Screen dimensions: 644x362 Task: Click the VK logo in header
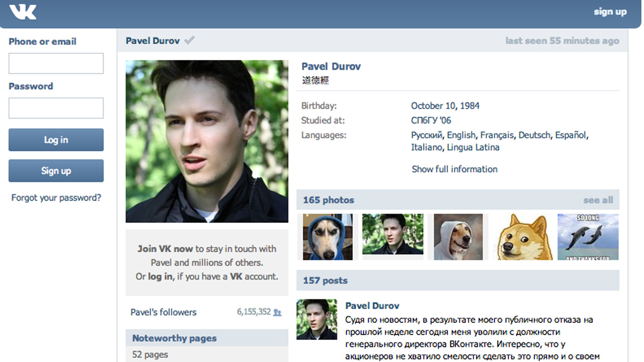click(x=23, y=12)
